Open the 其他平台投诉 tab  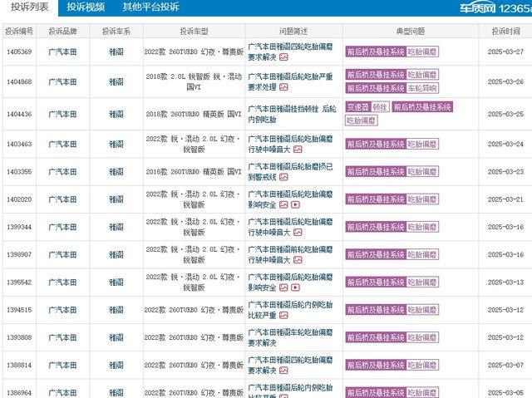pos(150,7)
